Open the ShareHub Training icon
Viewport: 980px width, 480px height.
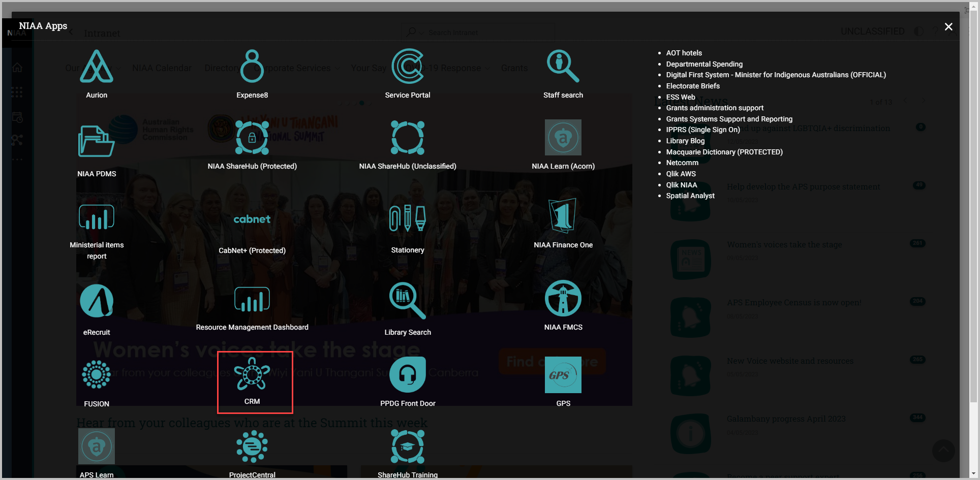point(408,446)
